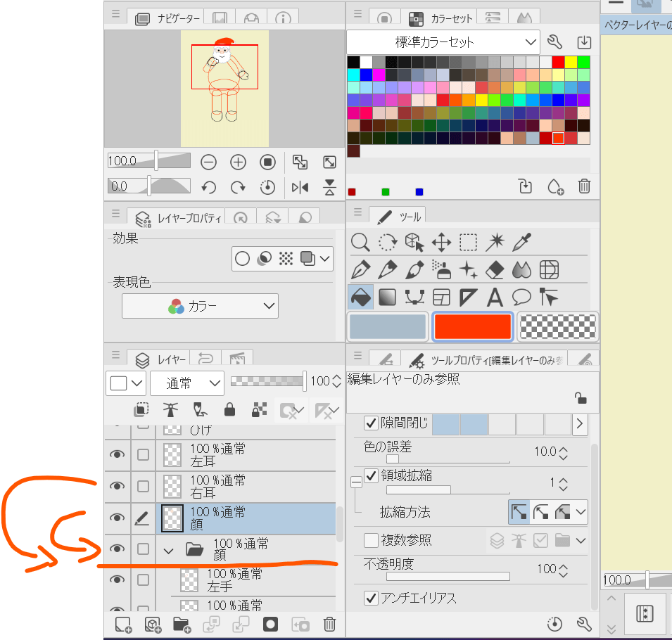The height and width of the screenshot is (640, 672).
Task: Open the 表現色 カラー dropdown
Action: click(200, 306)
